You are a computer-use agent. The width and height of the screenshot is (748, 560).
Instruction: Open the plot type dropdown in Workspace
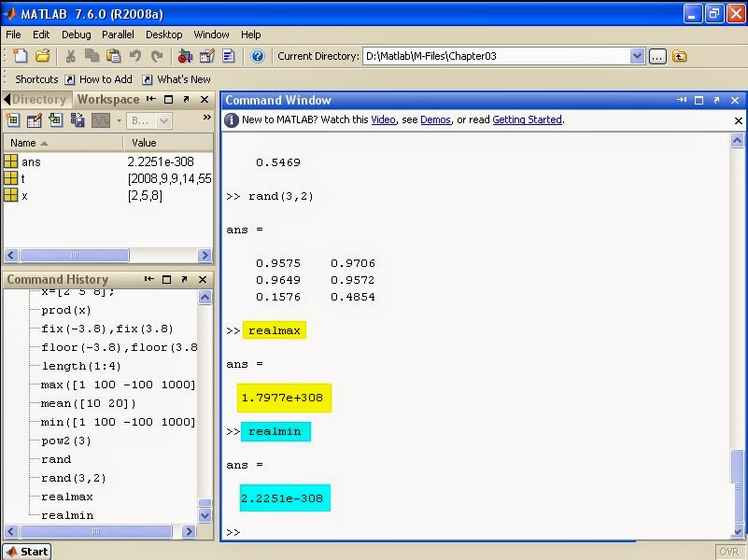(x=119, y=119)
